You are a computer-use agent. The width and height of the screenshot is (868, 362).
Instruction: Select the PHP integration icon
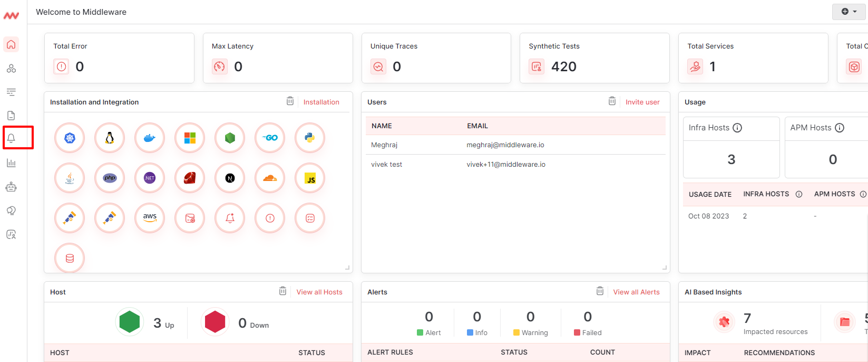click(x=110, y=178)
